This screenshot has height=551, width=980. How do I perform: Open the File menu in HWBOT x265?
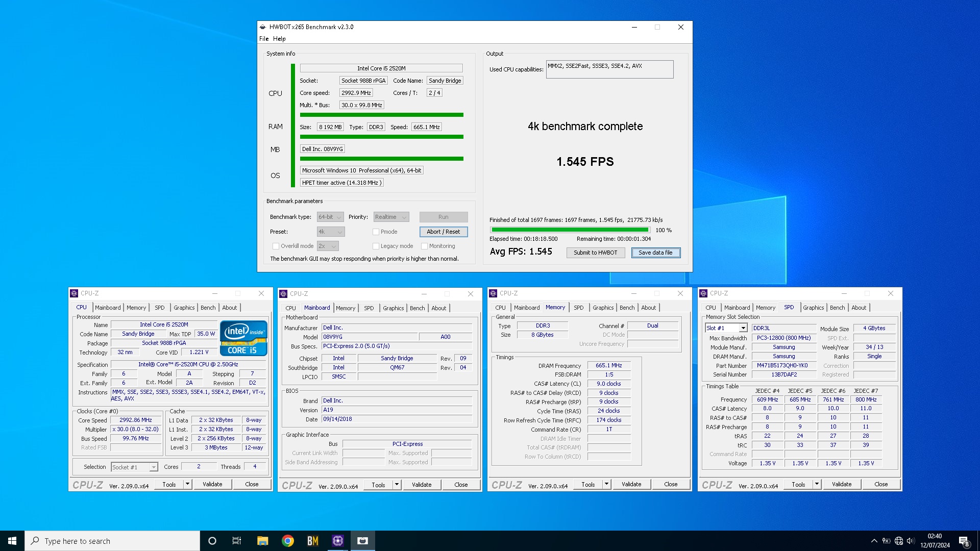coord(264,39)
